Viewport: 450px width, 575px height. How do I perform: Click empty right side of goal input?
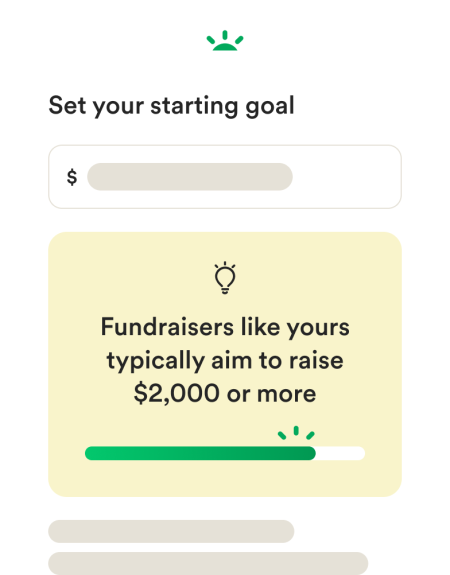point(347,177)
